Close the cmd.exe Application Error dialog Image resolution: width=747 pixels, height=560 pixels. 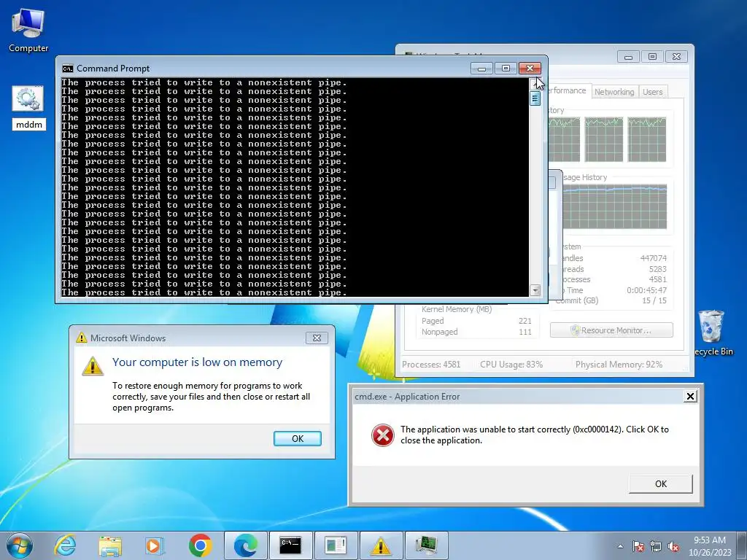(x=690, y=396)
